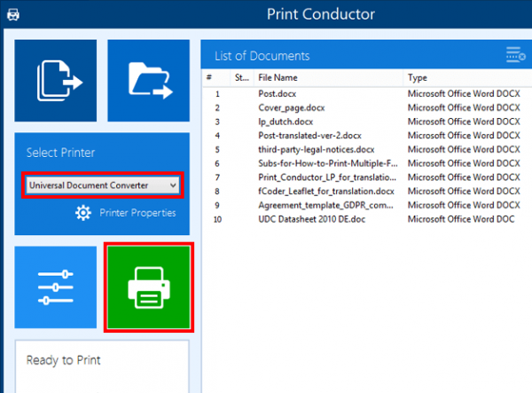532x393 pixels.
Task: Open the Settings sliders tile
Action: coord(56,287)
